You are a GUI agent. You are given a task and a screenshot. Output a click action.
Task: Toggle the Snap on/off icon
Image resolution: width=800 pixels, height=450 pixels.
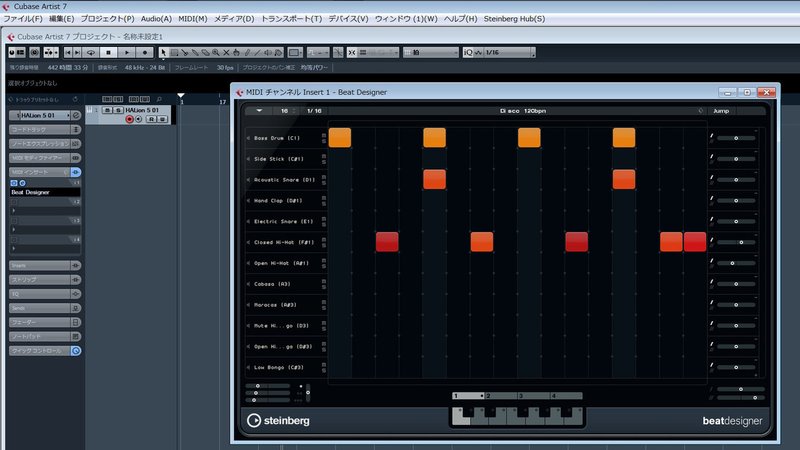[x=352, y=53]
